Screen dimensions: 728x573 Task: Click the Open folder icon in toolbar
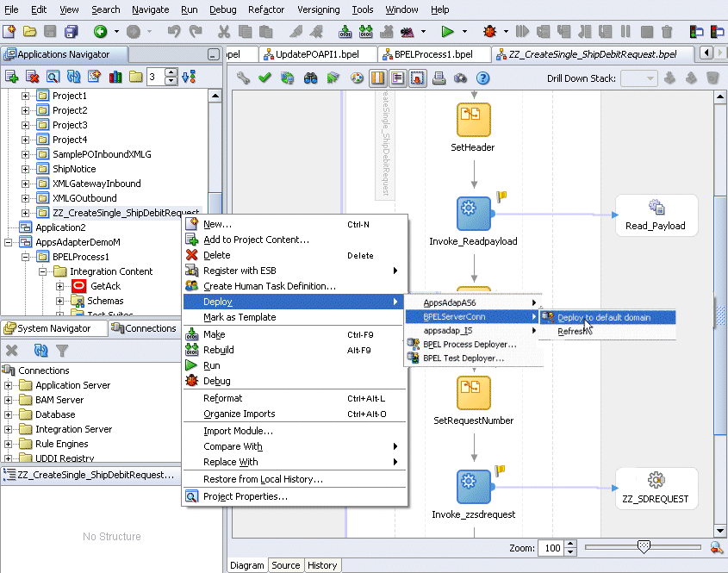tap(29, 32)
